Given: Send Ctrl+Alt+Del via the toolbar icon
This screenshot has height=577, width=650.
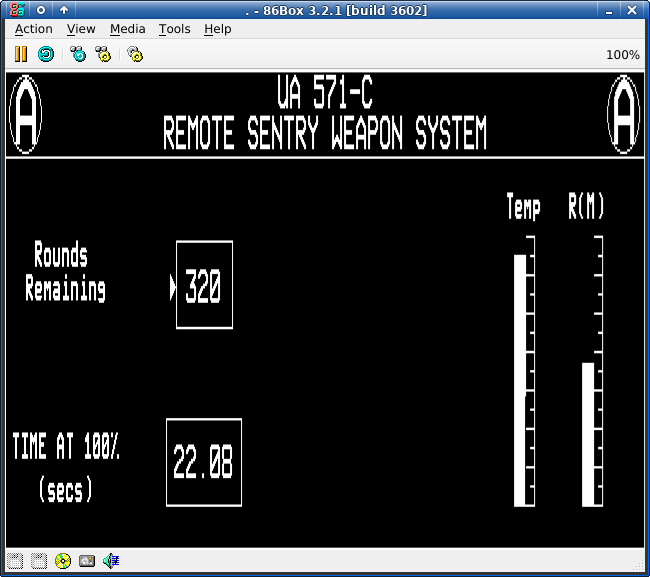Looking at the screenshot, I should coord(78,54).
